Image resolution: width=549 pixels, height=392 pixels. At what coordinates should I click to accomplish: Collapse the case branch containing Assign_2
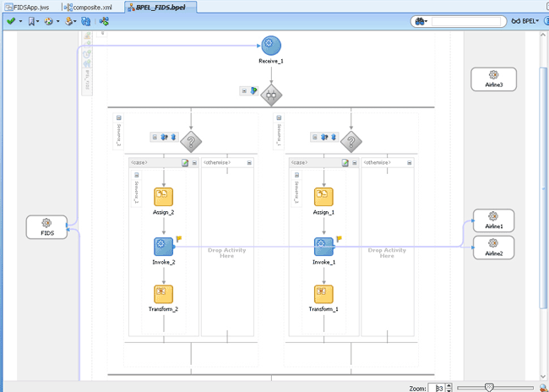[194, 163]
